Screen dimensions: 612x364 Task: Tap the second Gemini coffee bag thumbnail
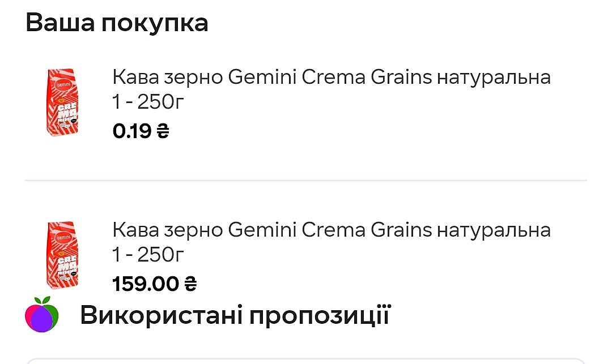tap(62, 255)
